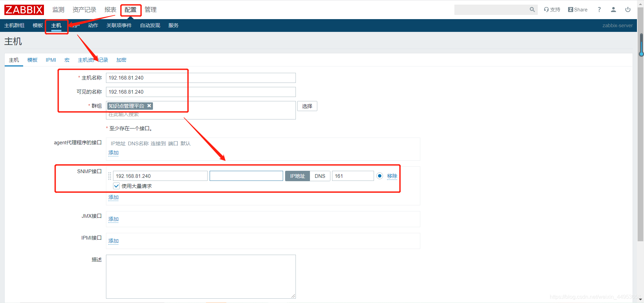Focus the 主机名称 input field
Image resolution: width=644 pixels, height=303 pixels.
pos(201,78)
